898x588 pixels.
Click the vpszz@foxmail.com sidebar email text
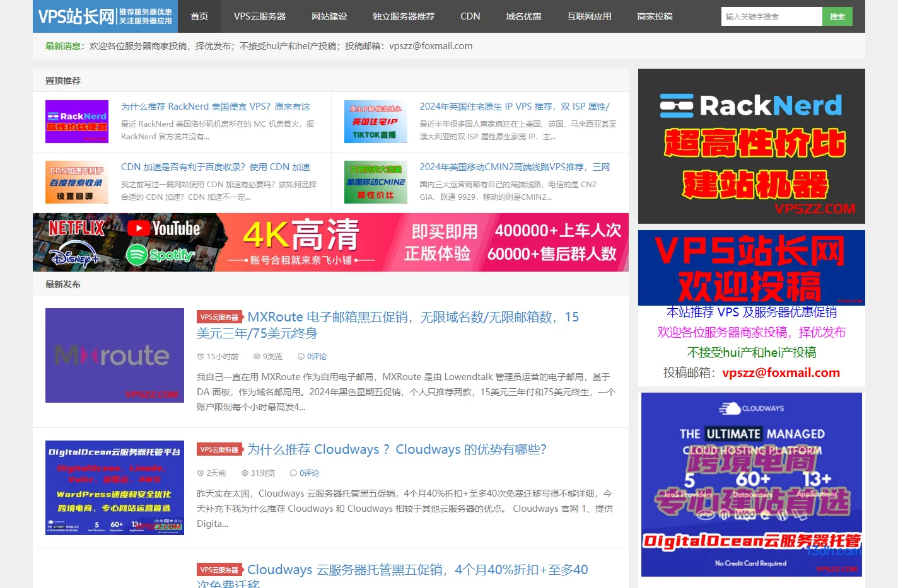pos(781,372)
